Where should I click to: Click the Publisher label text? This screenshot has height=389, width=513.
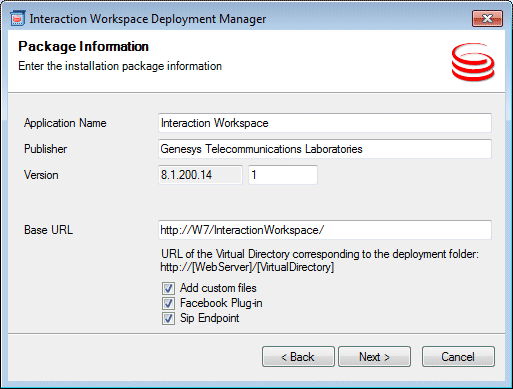pyautogui.click(x=45, y=149)
